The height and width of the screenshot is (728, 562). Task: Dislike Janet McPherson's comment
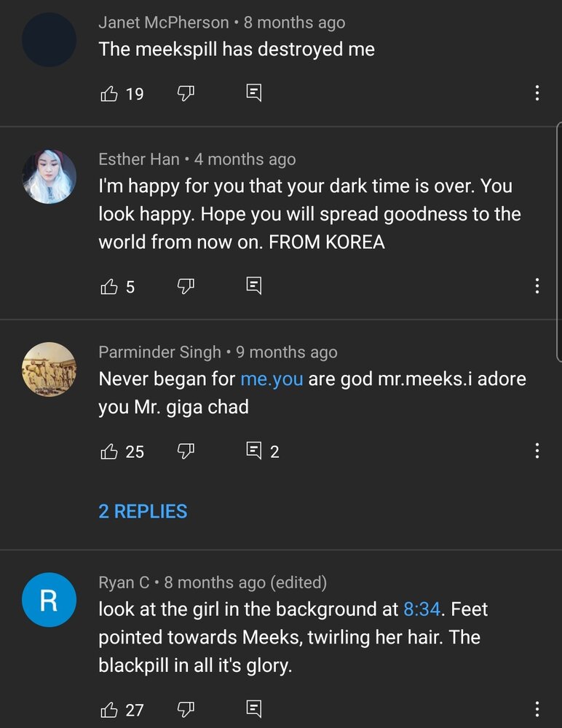[x=186, y=93]
